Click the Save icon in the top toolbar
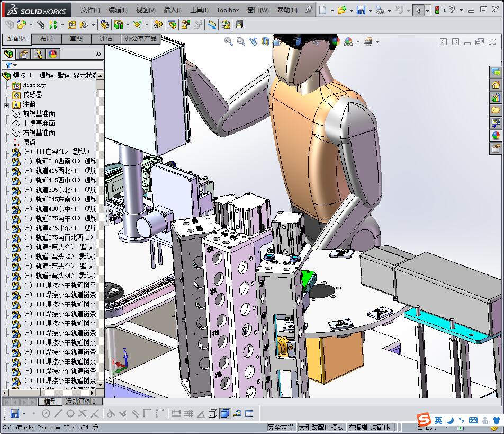The image size is (504, 434). point(361,10)
